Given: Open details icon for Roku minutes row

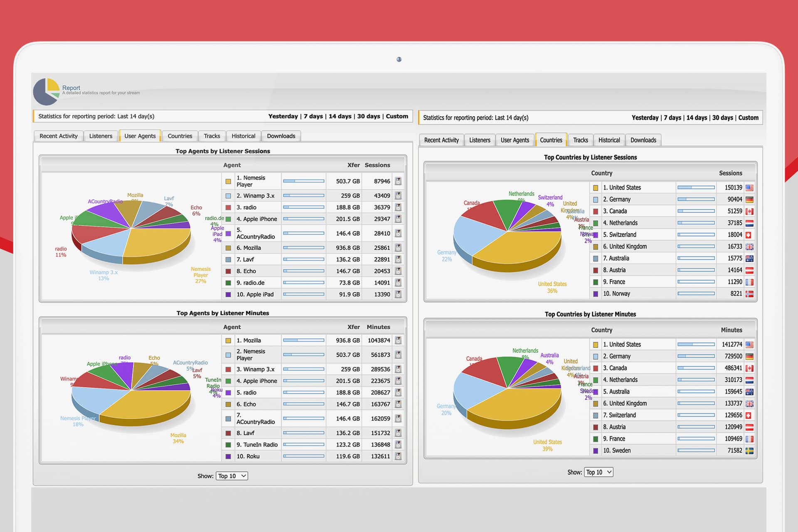Looking at the screenshot, I should (x=398, y=456).
